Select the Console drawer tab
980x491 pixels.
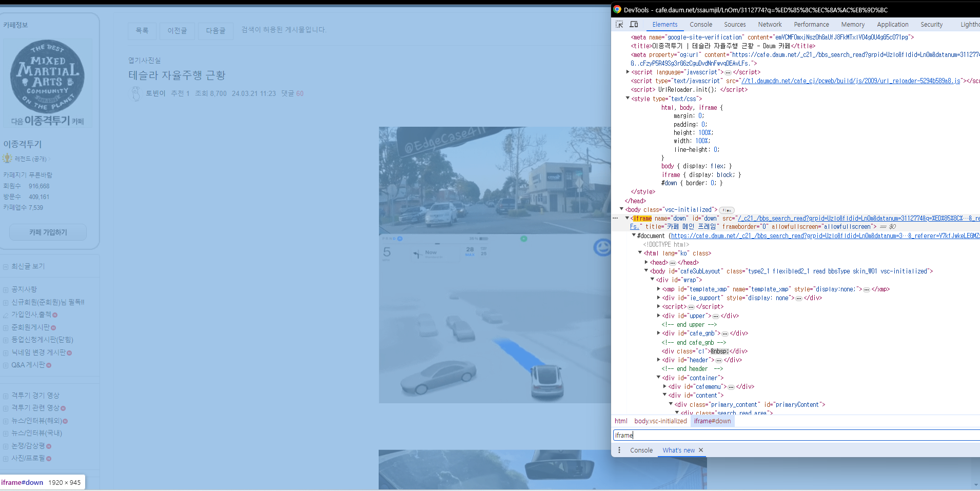tap(641, 450)
